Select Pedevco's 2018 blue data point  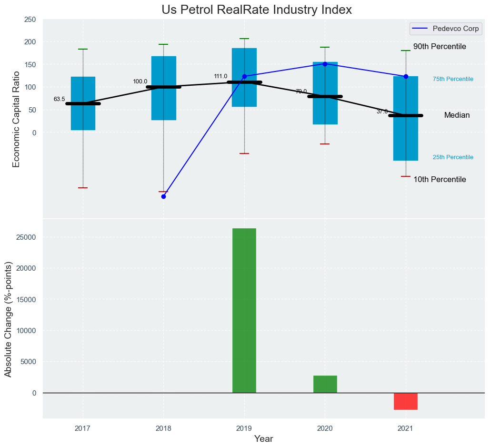click(163, 196)
